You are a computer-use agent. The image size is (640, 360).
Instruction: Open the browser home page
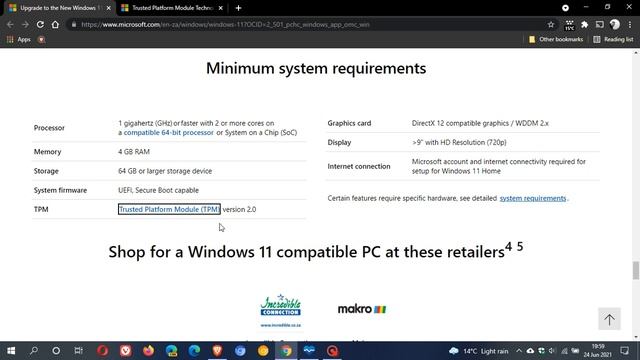coord(55,24)
